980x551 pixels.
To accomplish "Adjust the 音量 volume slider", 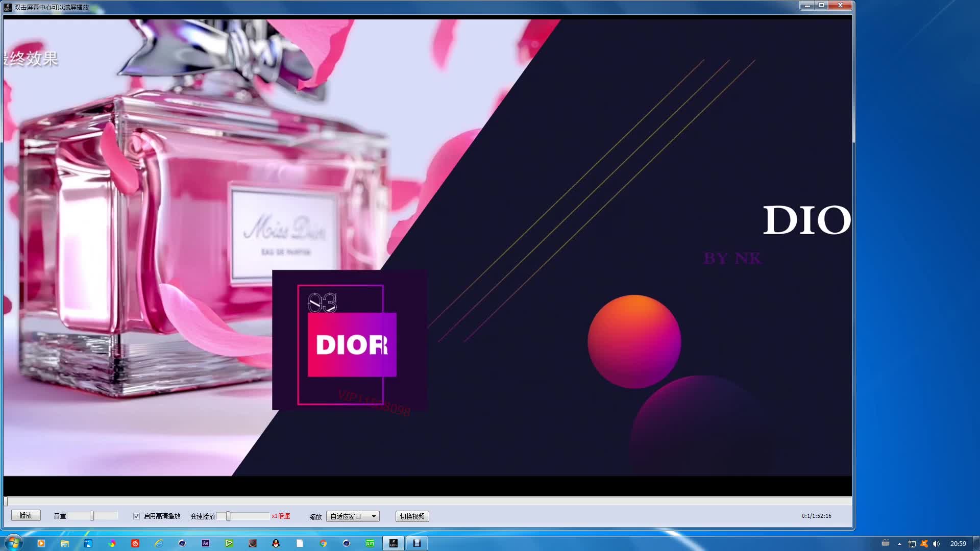I will tap(92, 516).
